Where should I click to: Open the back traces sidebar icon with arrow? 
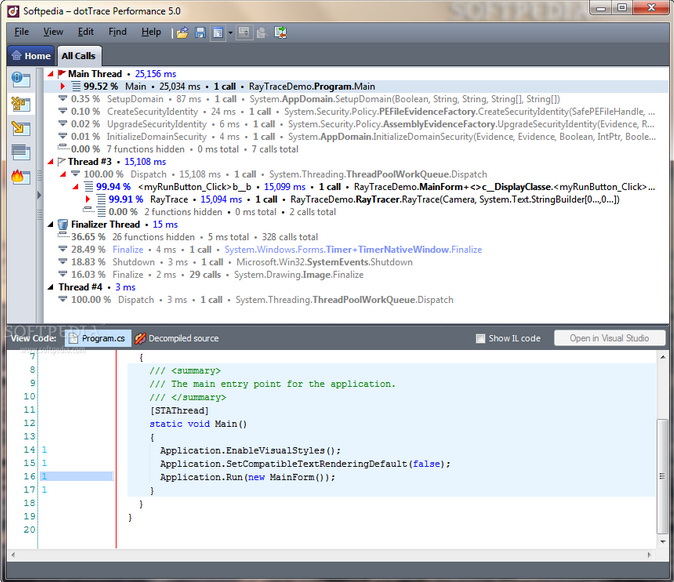click(x=20, y=128)
